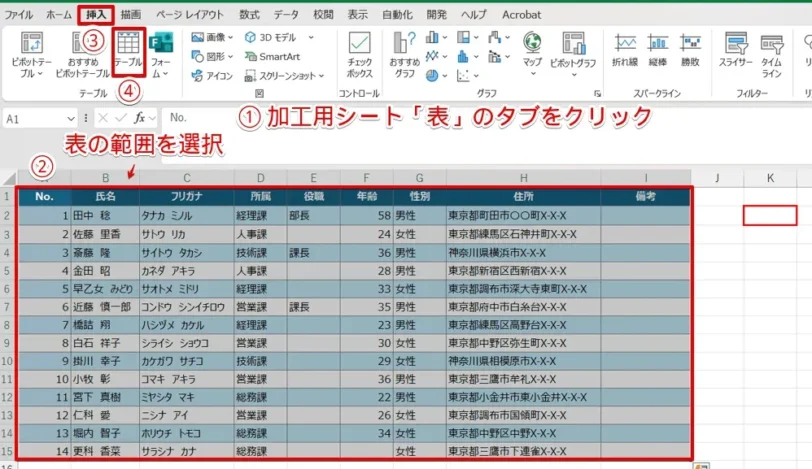Insert a scatter chart

pos(463,76)
